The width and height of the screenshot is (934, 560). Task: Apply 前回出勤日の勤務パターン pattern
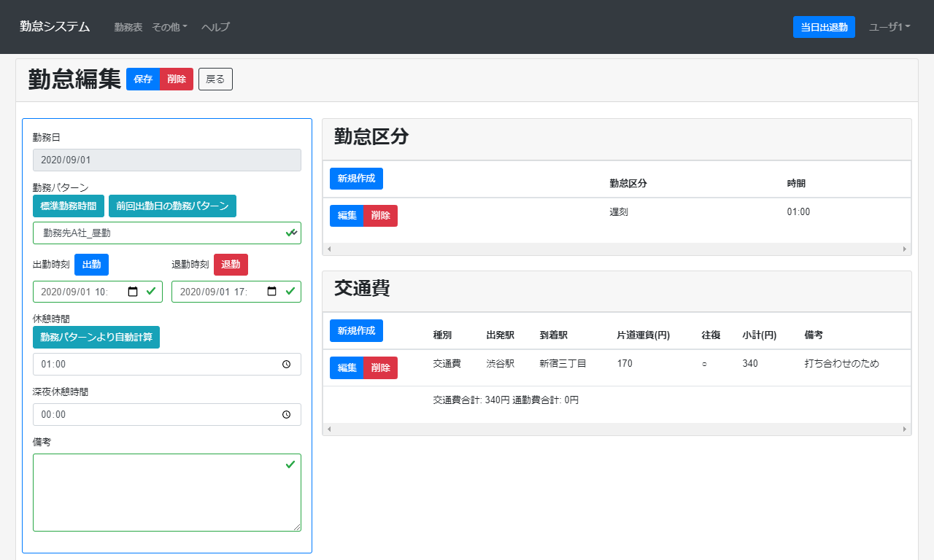[173, 206]
